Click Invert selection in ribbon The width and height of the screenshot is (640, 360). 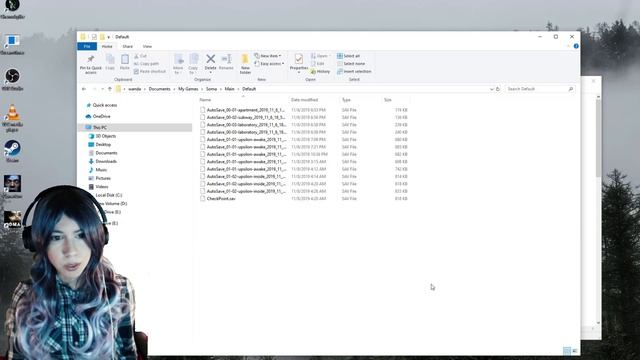pos(354,71)
